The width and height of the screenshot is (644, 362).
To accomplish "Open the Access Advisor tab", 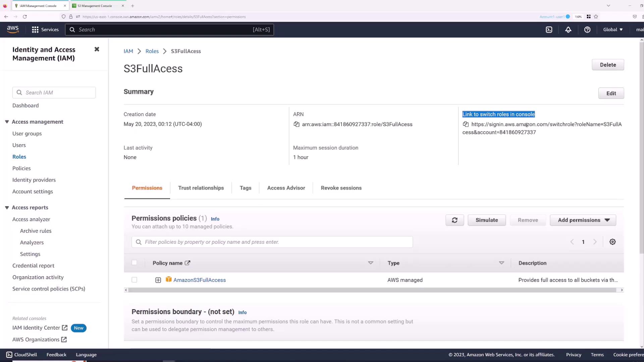I will coord(286,188).
